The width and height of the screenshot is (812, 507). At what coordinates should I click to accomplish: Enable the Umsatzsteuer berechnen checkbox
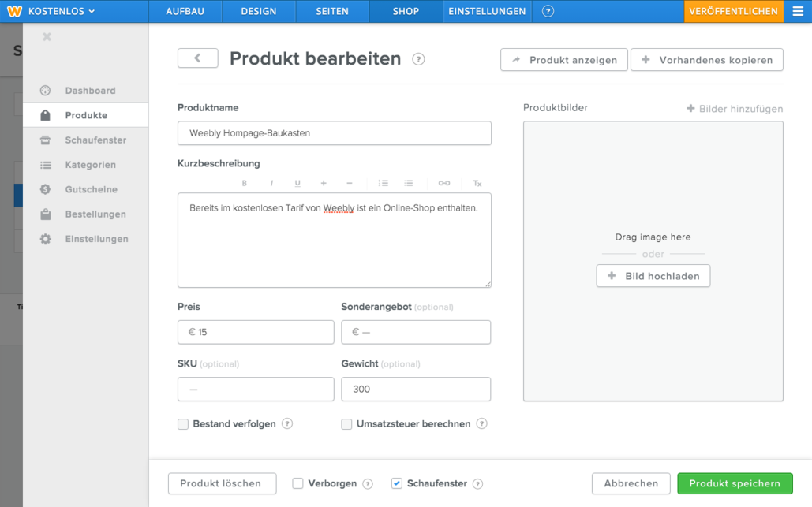pyautogui.click(x=346, y=424)
